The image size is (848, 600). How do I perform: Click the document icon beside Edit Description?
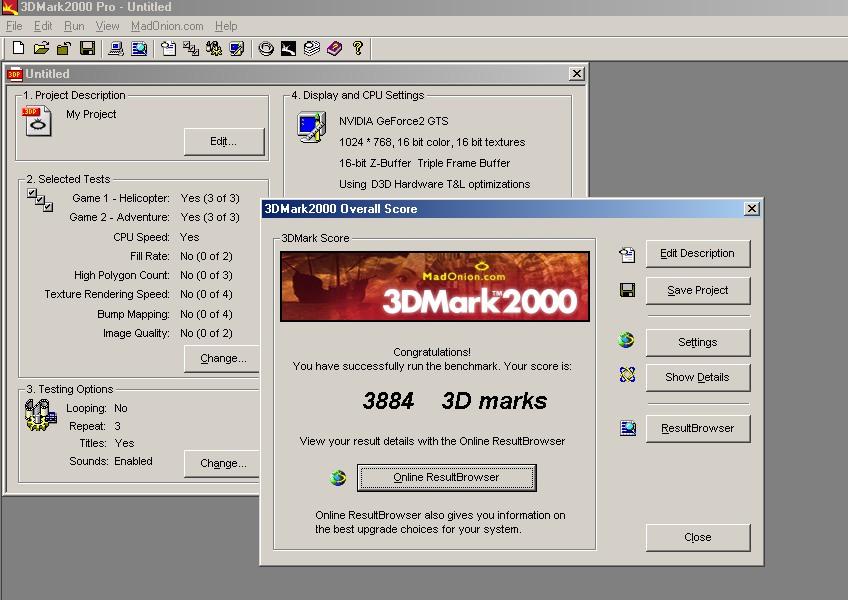[x=627, y=254]
